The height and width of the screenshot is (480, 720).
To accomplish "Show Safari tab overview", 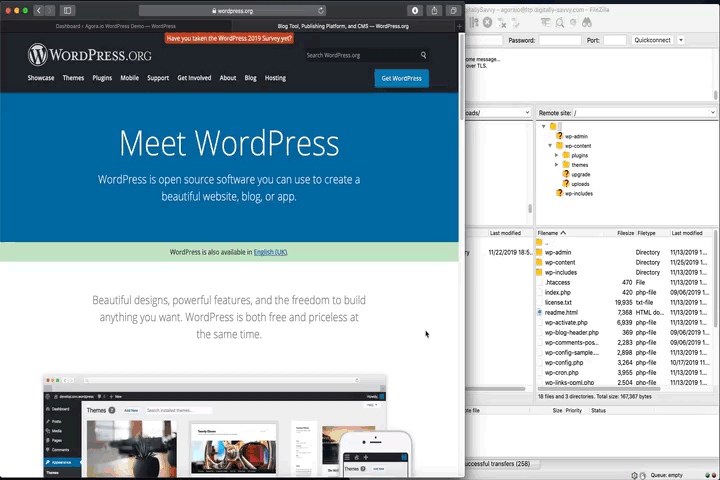I will tap(453, 10).
